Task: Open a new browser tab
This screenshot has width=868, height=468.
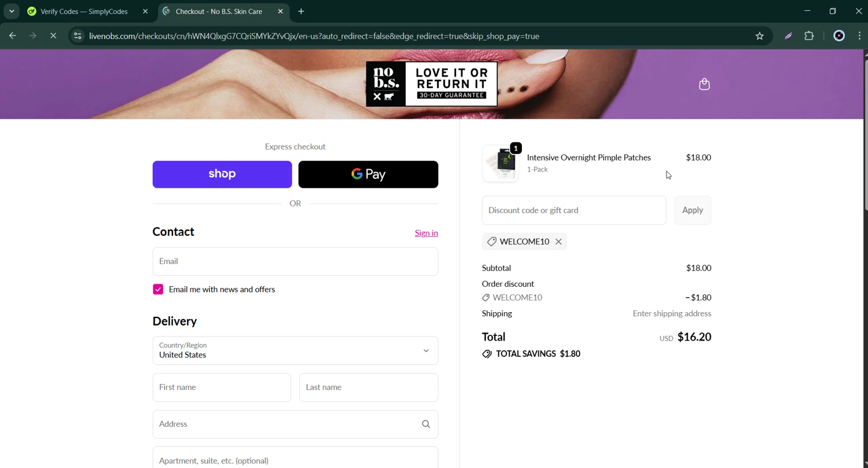Action: click(x=301, y=11)
